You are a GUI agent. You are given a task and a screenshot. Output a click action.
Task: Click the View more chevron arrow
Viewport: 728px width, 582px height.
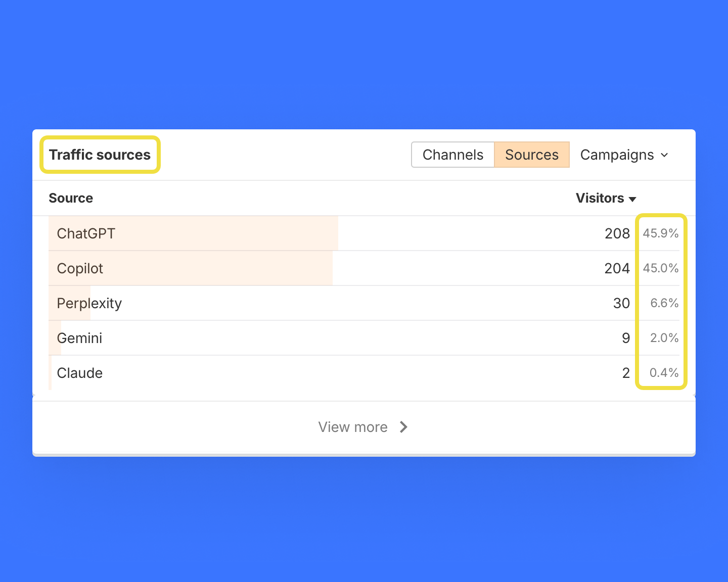(x=403, y=427)
